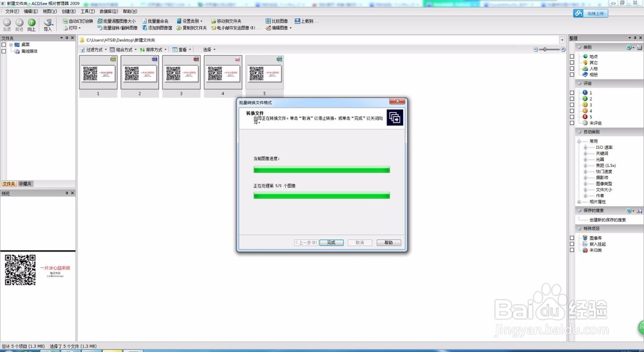Image resolution: width=644 pixels, height=352 pixels.
Task: Click 帮助 in the batch convert dialog
Action: pyautogui.click(x=388, y=242)
